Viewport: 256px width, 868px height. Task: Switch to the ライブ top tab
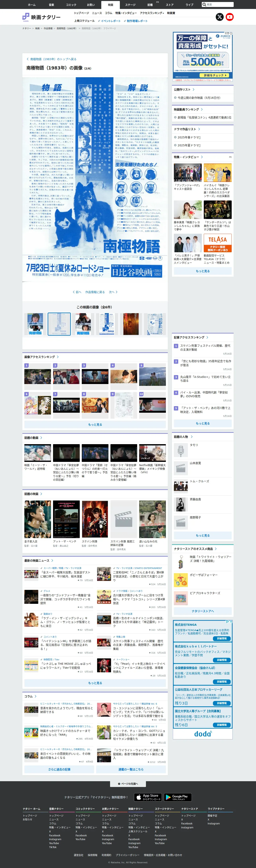coord(190,5)
